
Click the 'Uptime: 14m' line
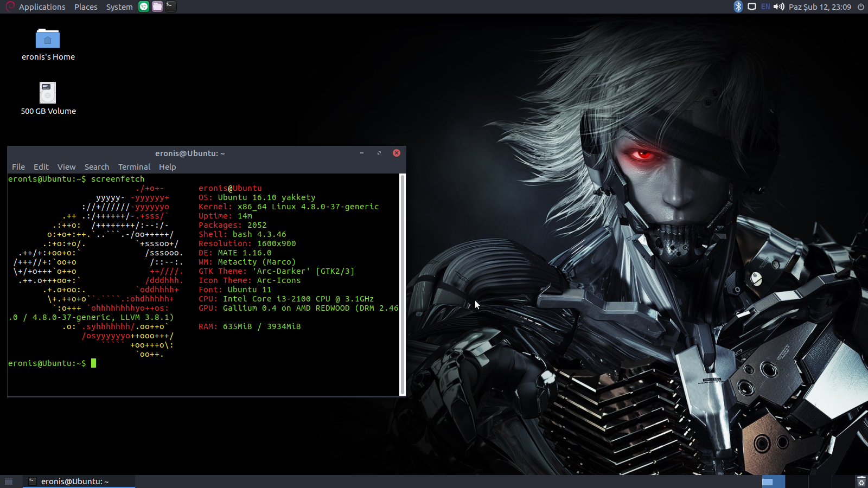coord(225,216)
